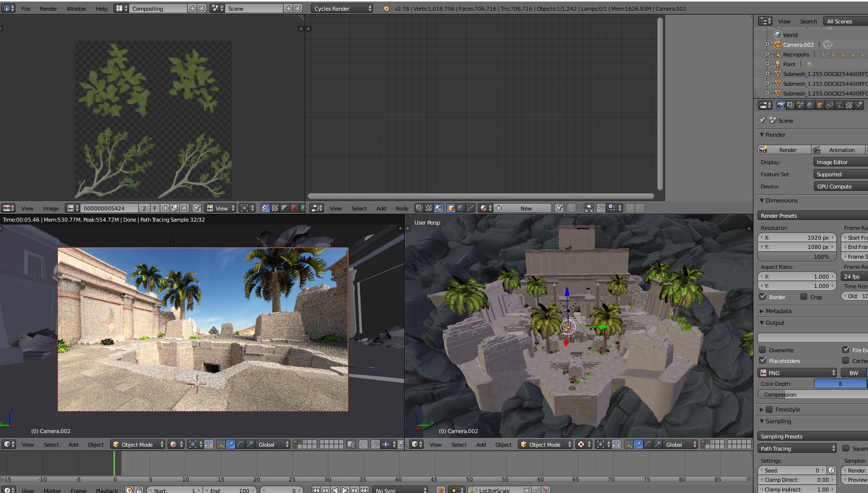Uncheck the Placeholders checkbox
This screenshot has height=493, width=868.
point(763,360)
